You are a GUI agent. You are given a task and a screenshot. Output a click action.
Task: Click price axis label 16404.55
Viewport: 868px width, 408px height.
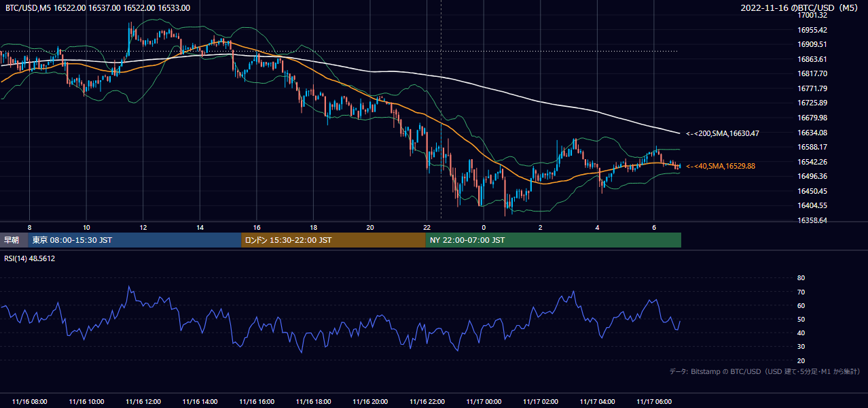[812, 205]
